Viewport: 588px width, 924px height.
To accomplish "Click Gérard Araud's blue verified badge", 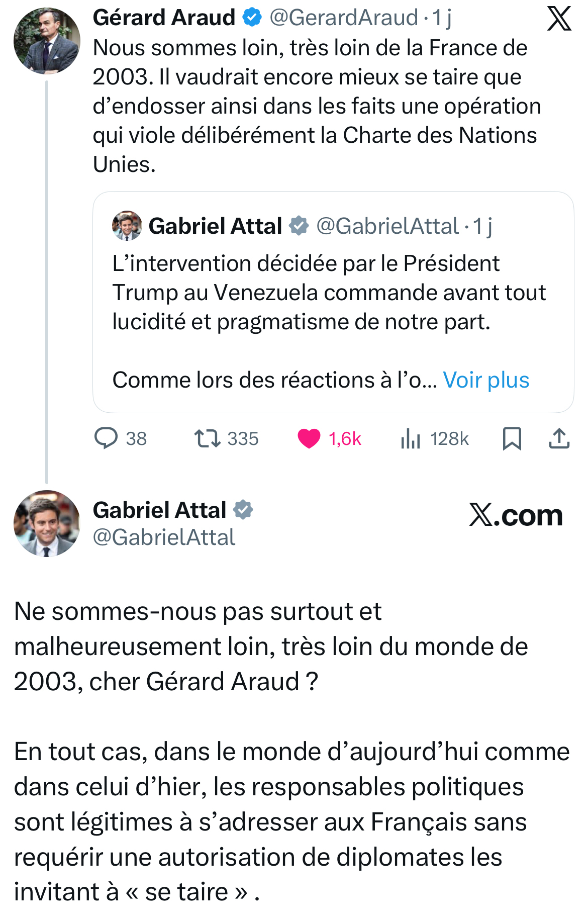I will click(252, 18).
